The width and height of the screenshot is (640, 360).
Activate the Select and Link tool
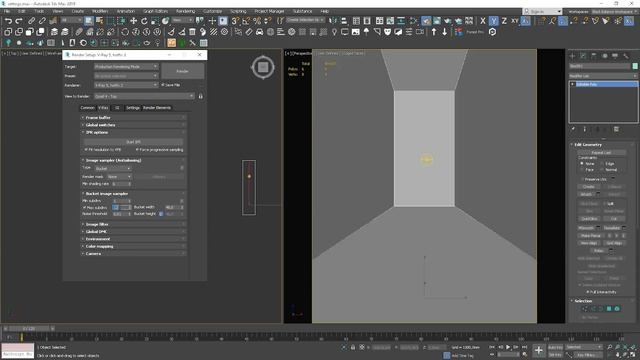(x=31, y=21)
